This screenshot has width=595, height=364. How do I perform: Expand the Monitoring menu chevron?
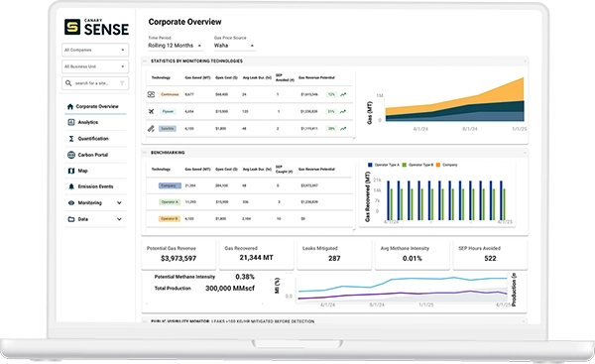[x=119, y=202]
